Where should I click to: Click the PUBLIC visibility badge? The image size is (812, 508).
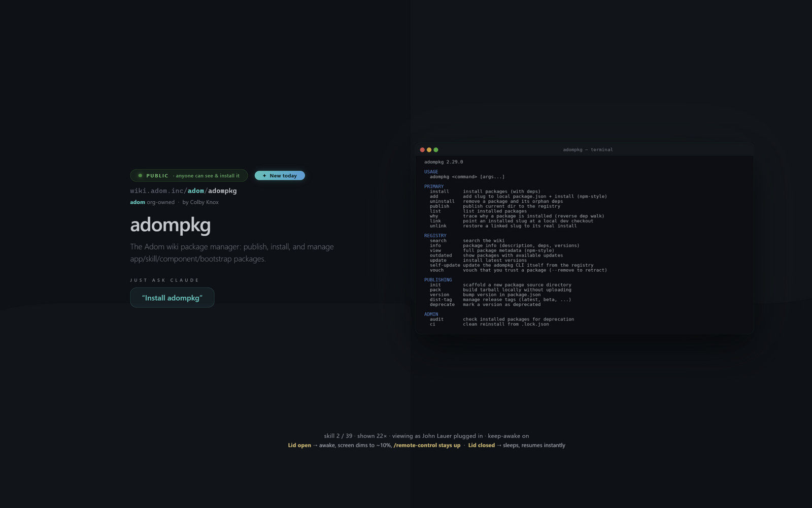click(x=189, y=176)
